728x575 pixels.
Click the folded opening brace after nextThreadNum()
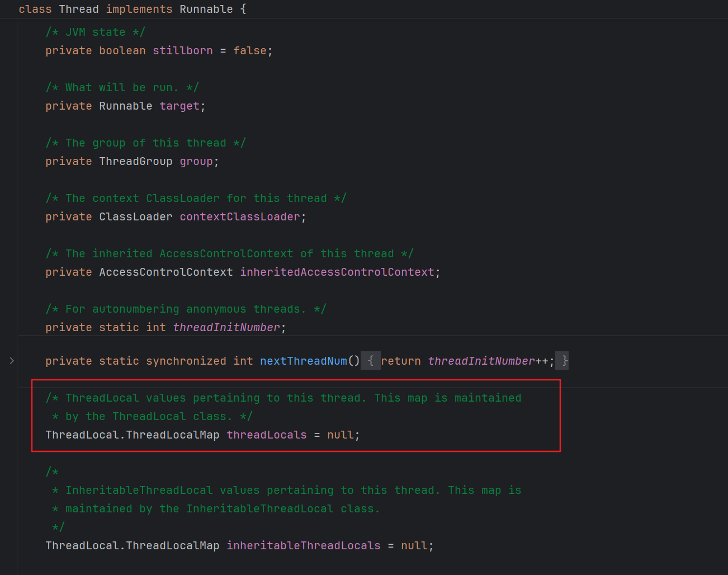pyautogui.click(x=370, y=361)
